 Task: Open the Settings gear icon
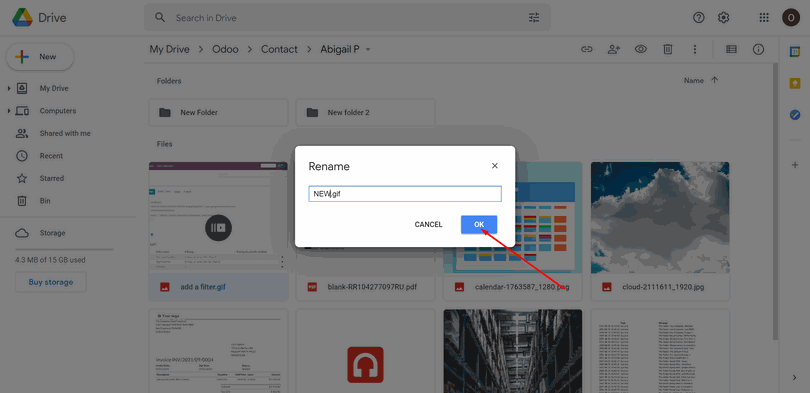[724, 18]
